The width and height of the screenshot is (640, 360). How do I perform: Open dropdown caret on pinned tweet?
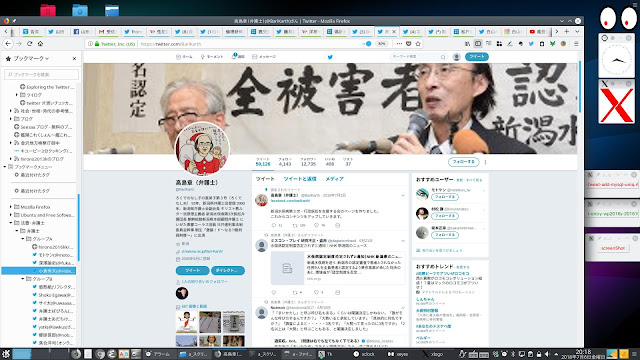coord(403,196)
